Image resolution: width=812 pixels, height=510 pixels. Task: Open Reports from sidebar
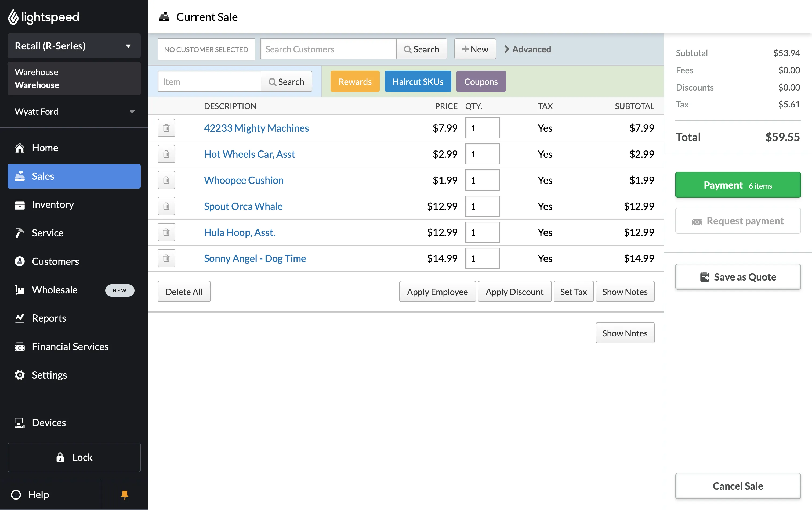click(74, 318)
